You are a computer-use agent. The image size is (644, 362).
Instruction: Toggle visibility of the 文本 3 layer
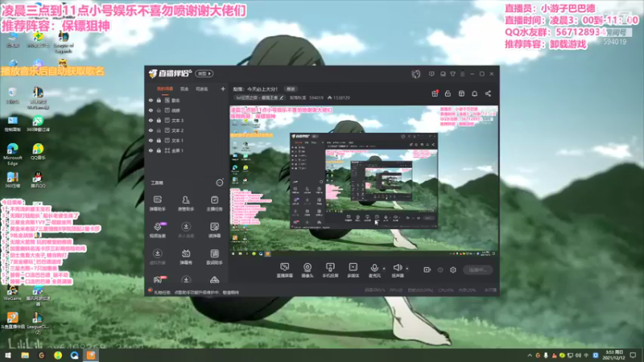(151, 120)
